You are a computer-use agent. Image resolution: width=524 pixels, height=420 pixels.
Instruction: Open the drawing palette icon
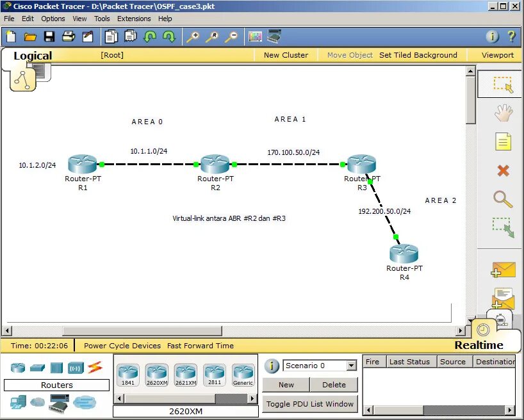coord(256,36)
